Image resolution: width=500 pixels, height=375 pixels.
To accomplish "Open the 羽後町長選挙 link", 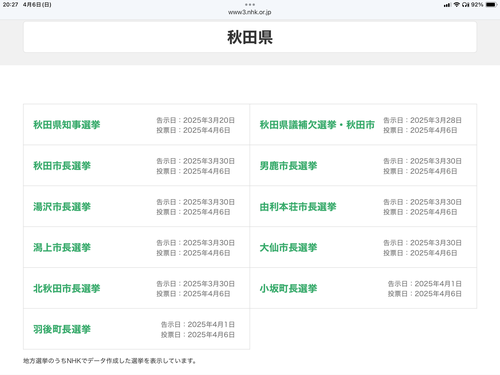I will [62, 329].
